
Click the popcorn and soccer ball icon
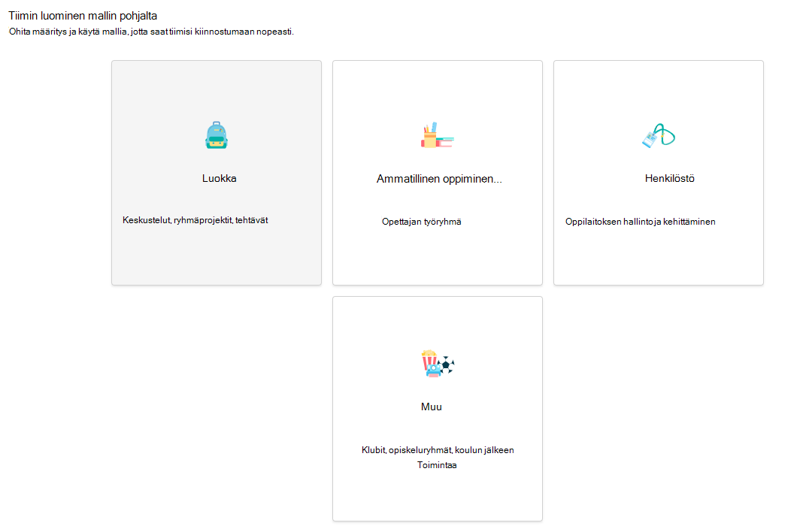click(438, 364)
